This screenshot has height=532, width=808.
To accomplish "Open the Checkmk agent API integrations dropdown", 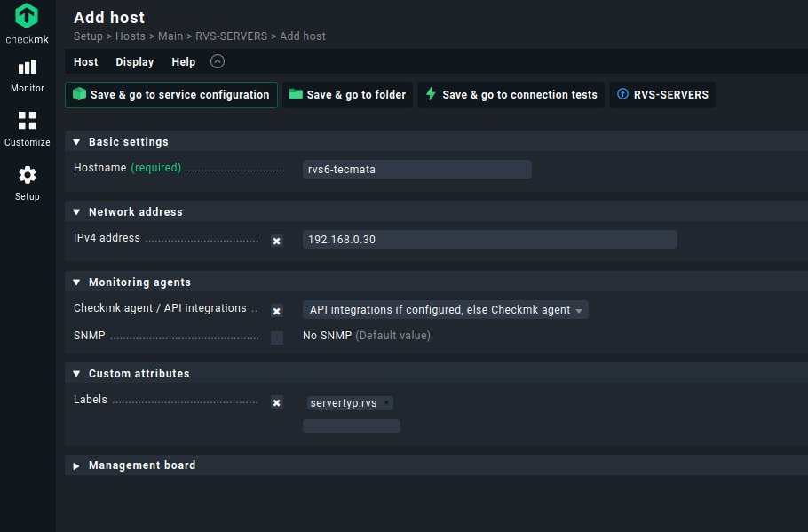I will point(445,310).
